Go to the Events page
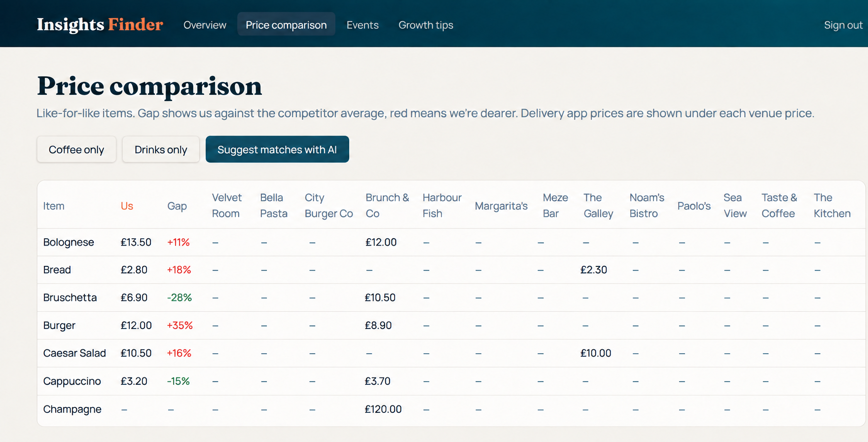Image resolution: width=868 pixels, height=442 pixels. [362, 25]
